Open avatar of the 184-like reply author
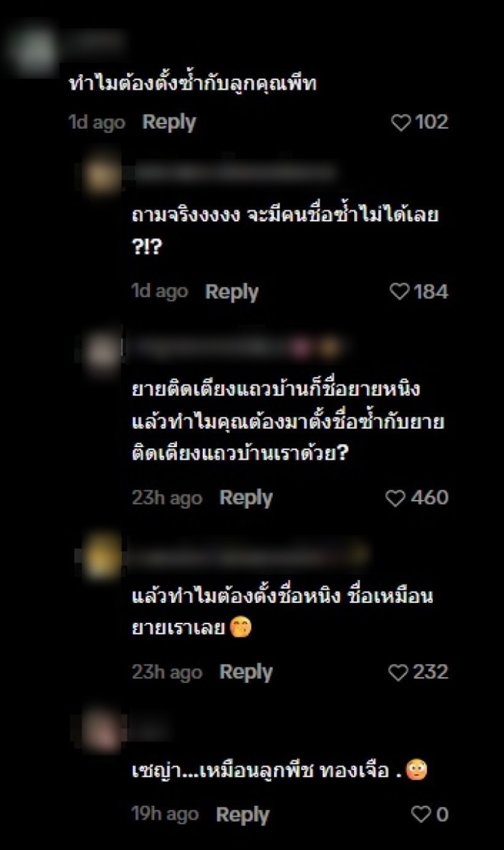 tap(103, 176)
